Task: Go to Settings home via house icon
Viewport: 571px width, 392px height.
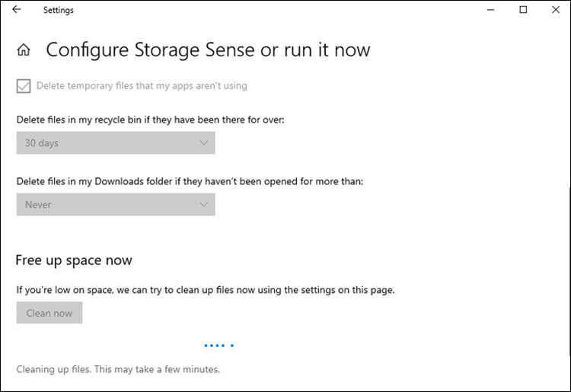Action: 24,51
